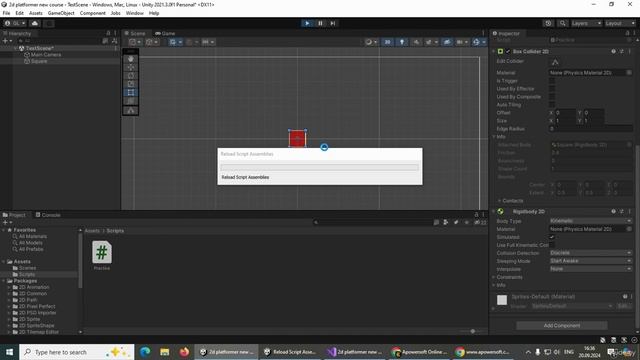This screenshot has width=640, height=360.
Task: Open the draw mode shading dropdown
Action: pos(371,42)
